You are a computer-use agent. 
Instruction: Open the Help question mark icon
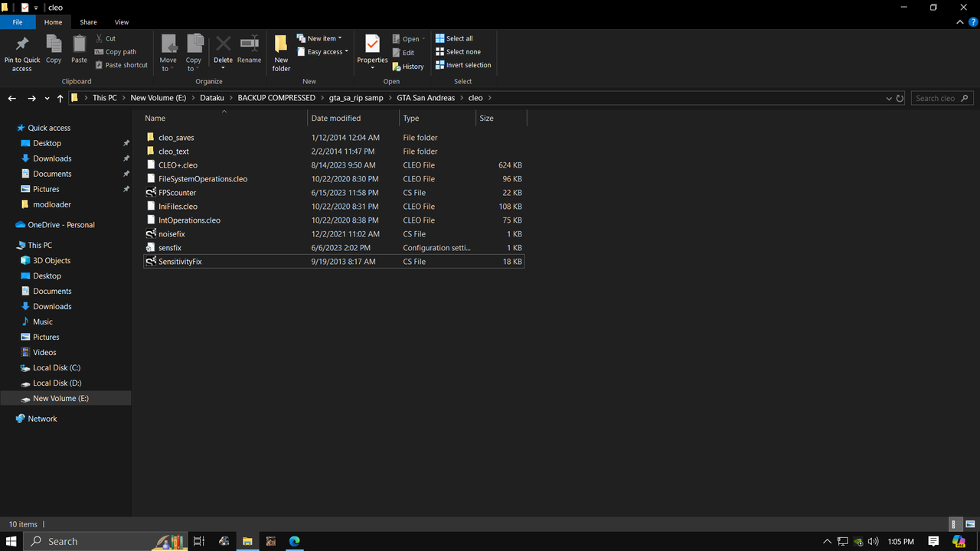pyautogui.click(x=972, y=22)
